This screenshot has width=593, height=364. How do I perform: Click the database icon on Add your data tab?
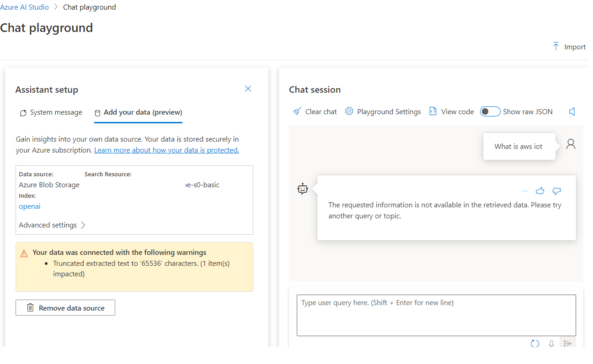[x=97, y=113]
